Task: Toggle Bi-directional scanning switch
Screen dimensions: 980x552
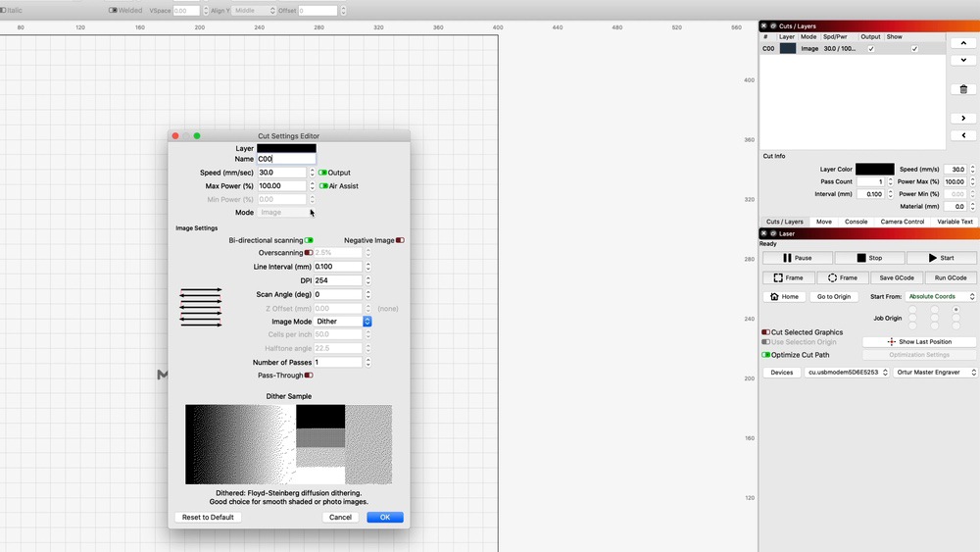Action: 309,240
